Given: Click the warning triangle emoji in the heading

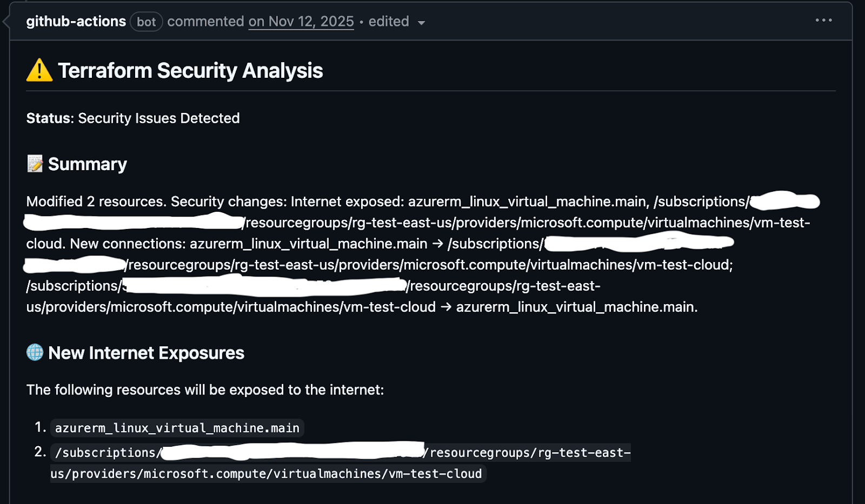Looking at the screenshot, I should click(x=38, y=70).
